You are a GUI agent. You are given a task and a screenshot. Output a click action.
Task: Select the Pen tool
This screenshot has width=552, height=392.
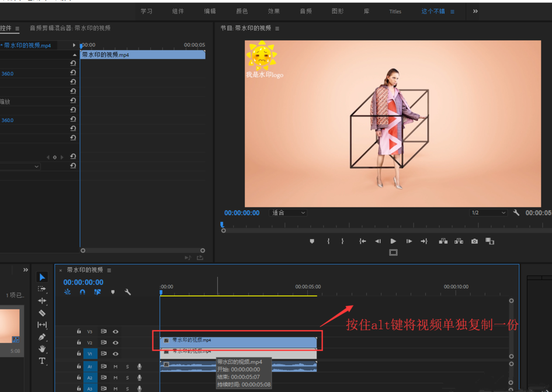[x=42, y=337]
